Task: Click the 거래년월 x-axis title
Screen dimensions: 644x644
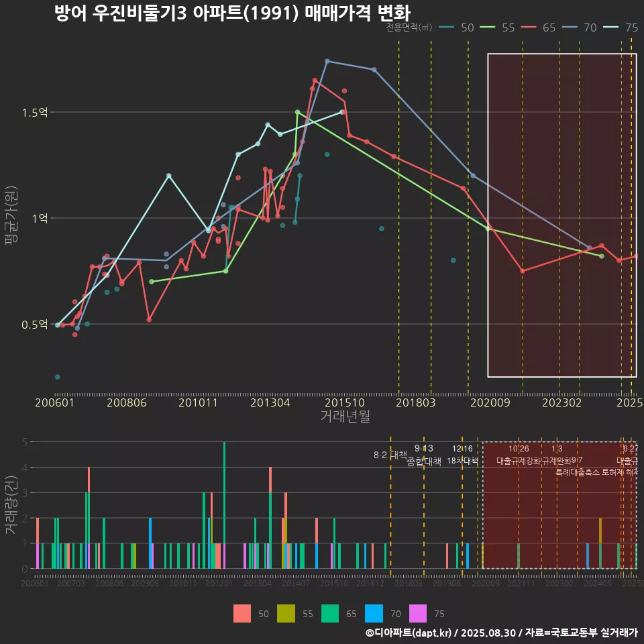Action: pyautogui.click(x=345, y=416)
